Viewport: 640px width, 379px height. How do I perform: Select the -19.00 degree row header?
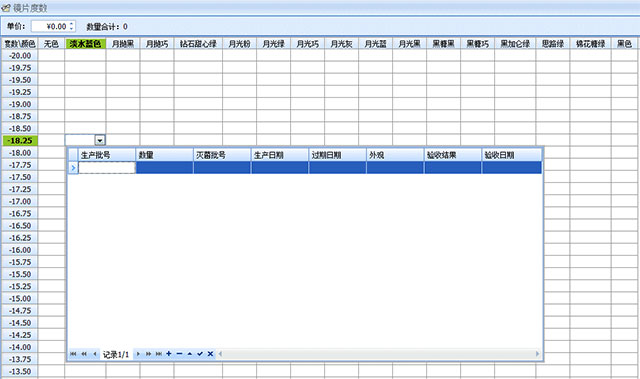[20, 104]
